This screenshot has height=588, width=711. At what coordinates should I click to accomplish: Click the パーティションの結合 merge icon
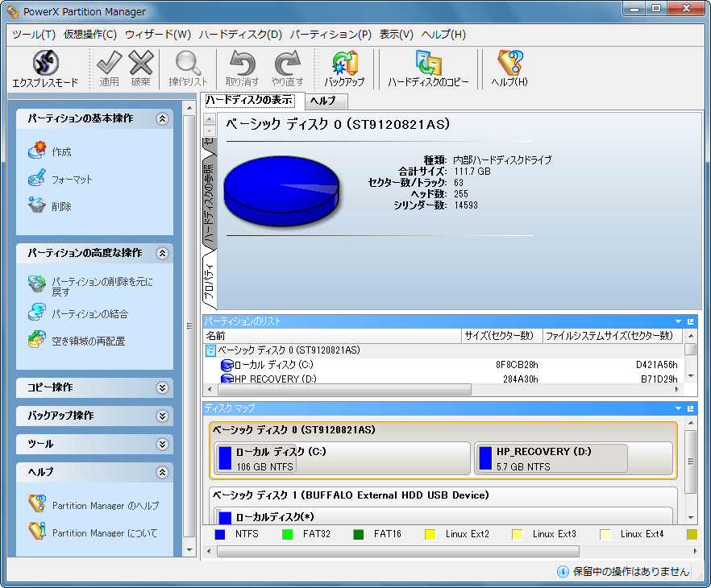point(37,313)
